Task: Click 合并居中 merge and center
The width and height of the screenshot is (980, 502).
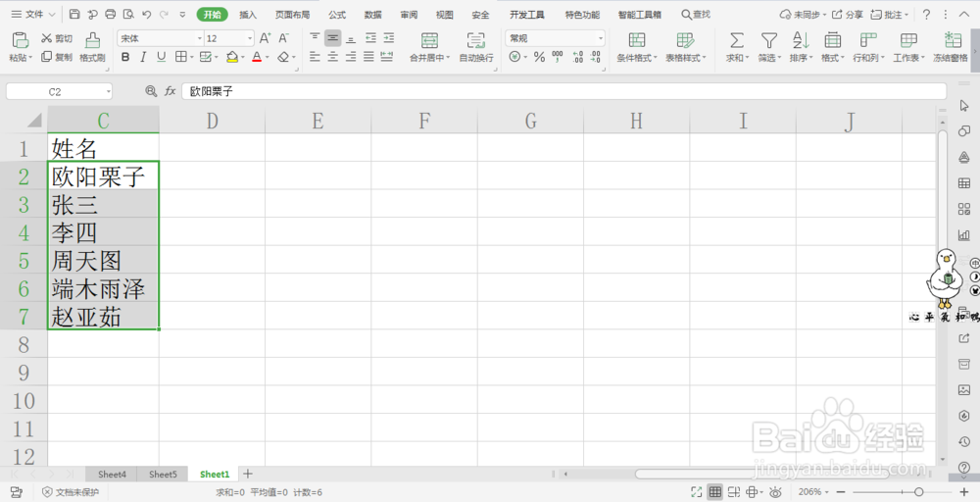Action: click(x=429, y=47)
